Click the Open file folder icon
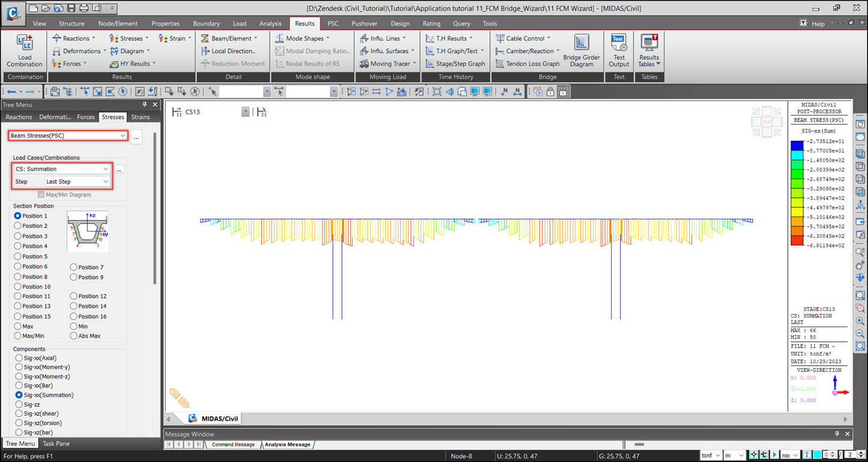This screenshot has width=868, height=462. tap(45, 8)
